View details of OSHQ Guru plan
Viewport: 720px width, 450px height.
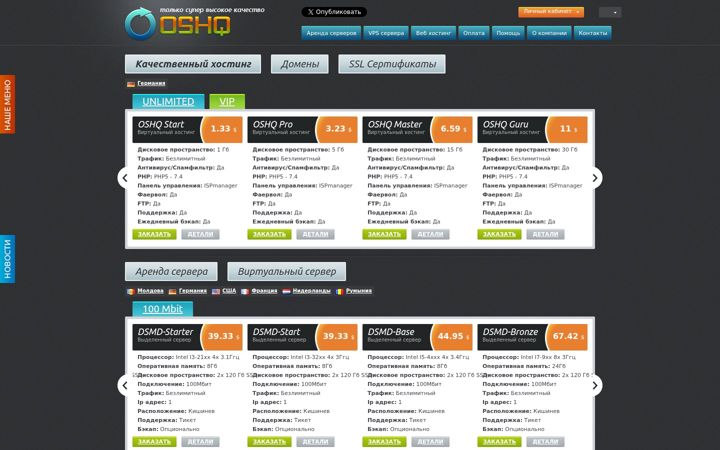(545, 234)
